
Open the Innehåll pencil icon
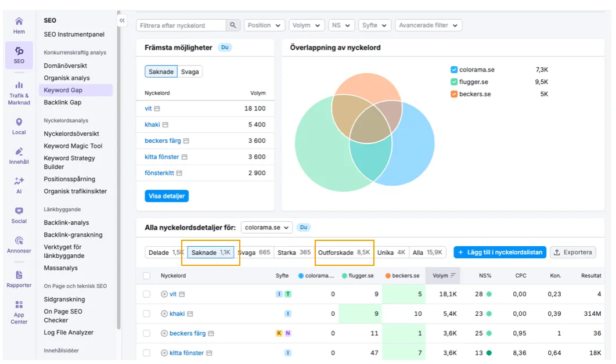coord(19,152)
